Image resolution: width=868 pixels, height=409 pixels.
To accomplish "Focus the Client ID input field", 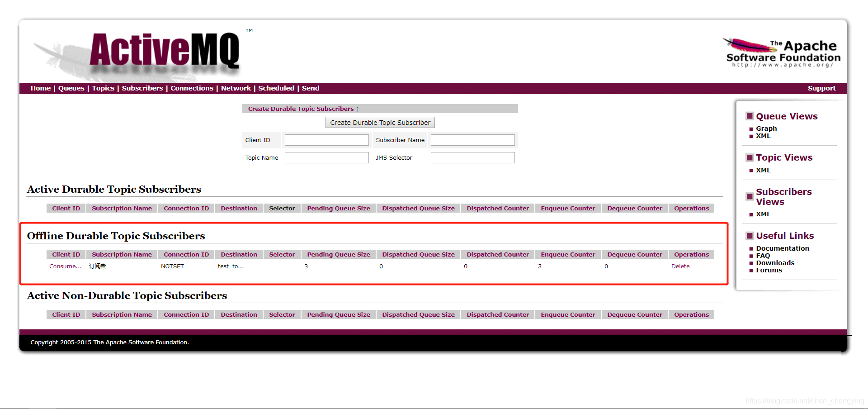I will 327,140.
